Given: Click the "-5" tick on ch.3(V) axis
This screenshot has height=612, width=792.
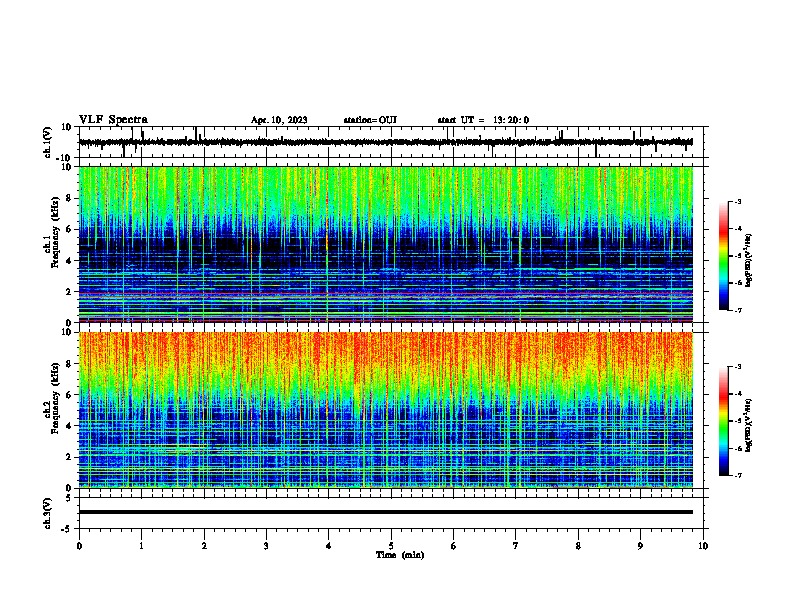Looking at the screenshot, I should [68, 529].
